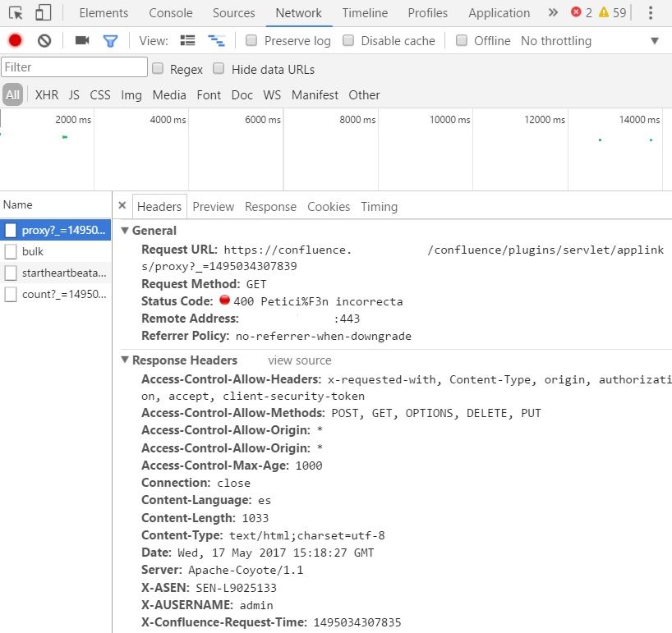Enable the Preserve log checkbox
The image size is (672, 633).
coord(251,40)
